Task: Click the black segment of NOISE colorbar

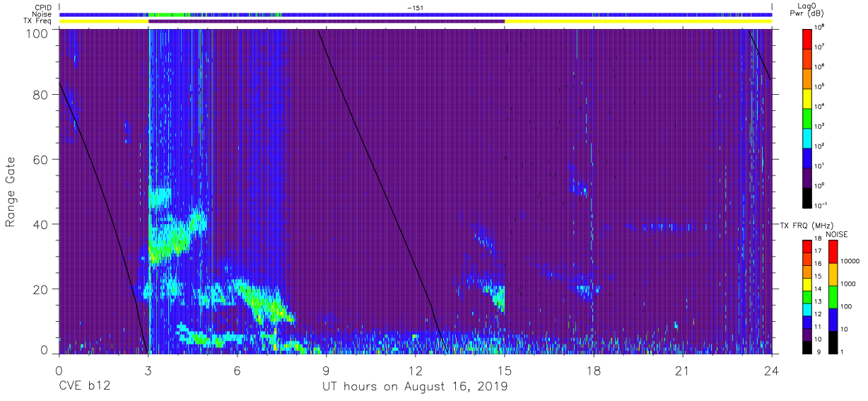Action: (x=833, y=342)
